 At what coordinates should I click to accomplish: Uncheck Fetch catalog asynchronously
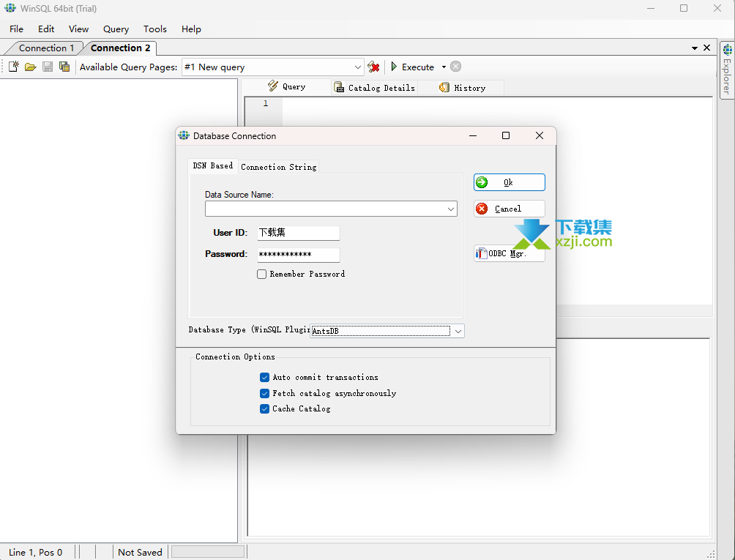pyautogui.click(x=264, y=393)
